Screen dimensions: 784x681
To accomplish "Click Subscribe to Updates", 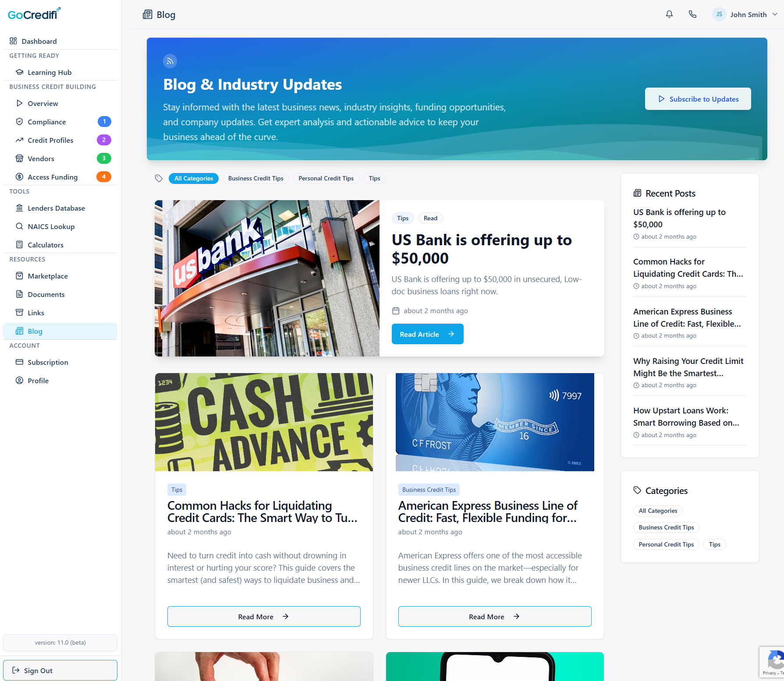I will pyautogui.click(x=698, y=99).
